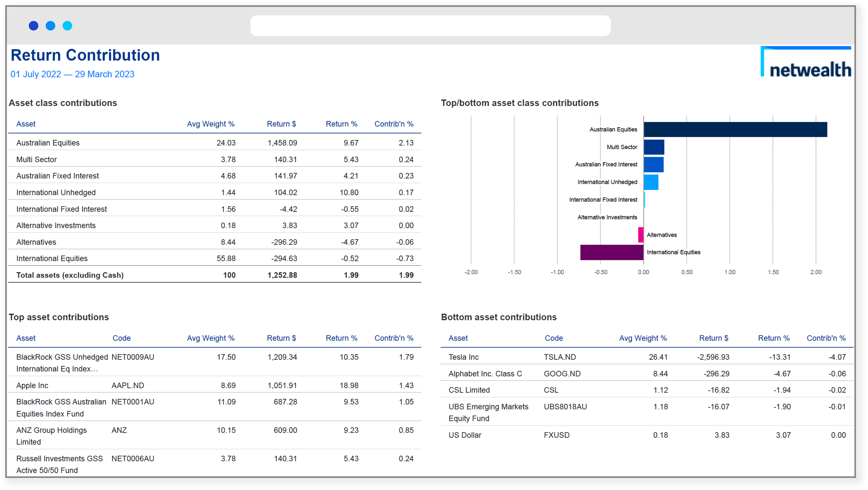The image size is (868, 490).
Task: Click the cyan window dot
Action: coord(67,26)
